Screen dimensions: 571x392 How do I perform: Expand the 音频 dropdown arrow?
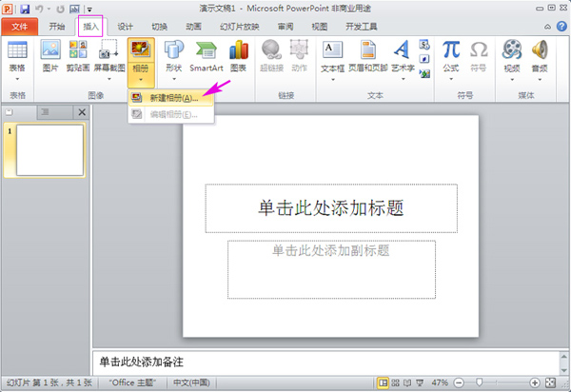click(540, 79)
